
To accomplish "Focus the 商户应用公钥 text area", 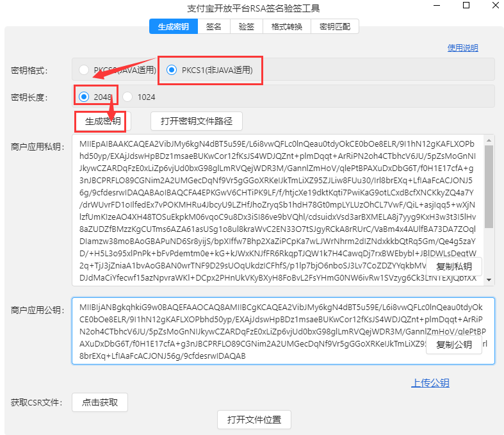I will 283,331.
